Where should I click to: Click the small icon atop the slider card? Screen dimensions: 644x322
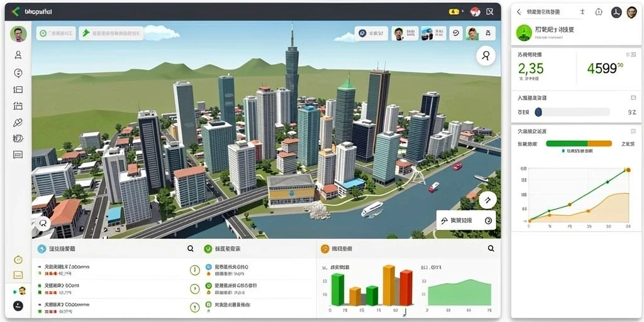point(633,98)
